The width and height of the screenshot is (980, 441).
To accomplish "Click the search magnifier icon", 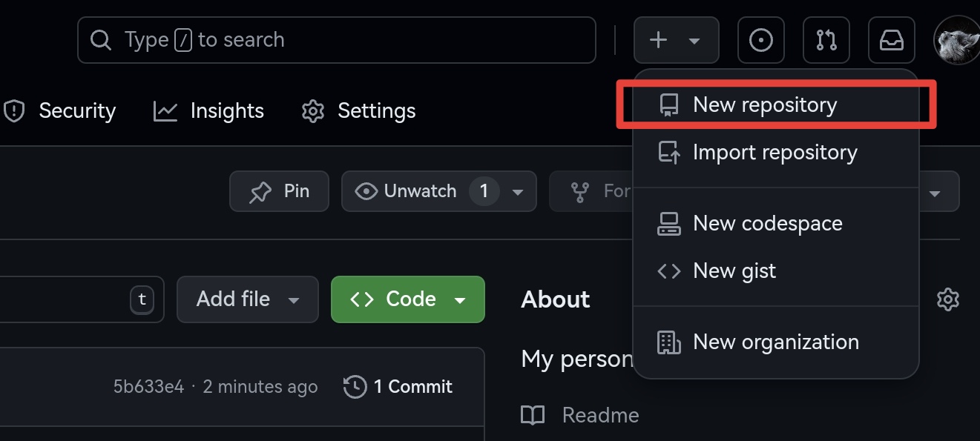I will 100,40.
